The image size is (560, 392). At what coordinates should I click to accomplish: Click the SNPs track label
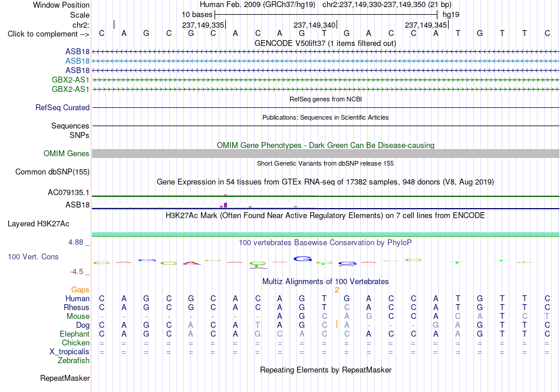[80, 136]
